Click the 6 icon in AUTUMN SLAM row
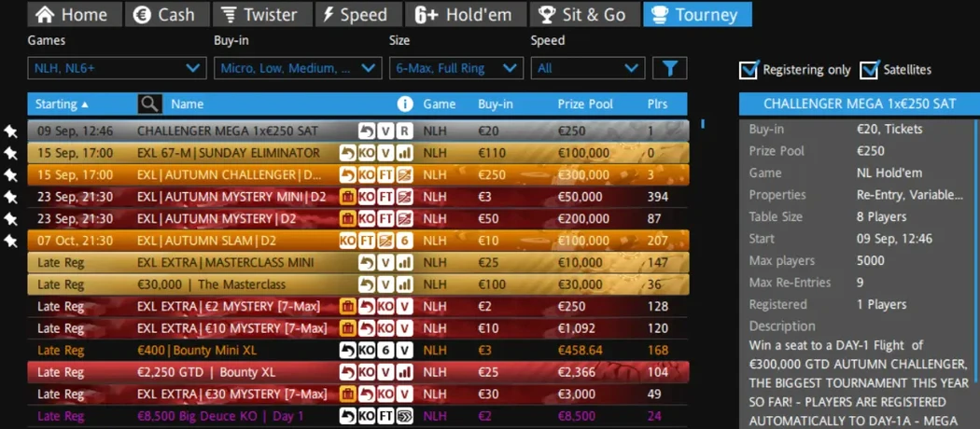 [x=404, y=241]
